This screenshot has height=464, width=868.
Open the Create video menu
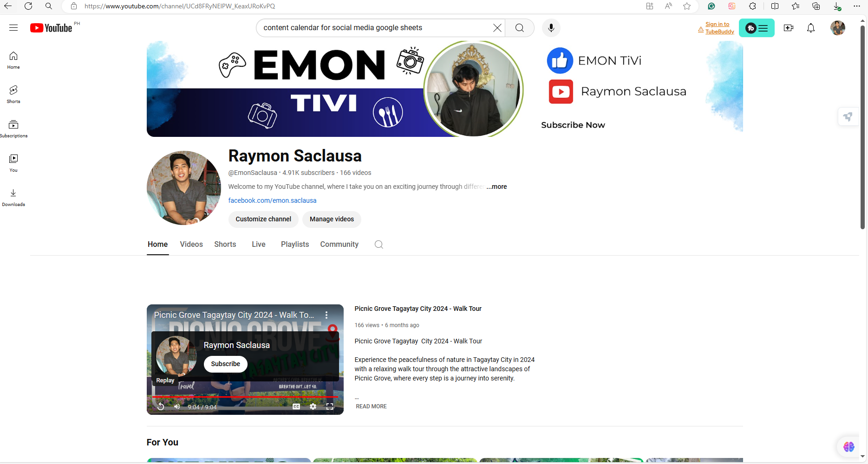789,28
